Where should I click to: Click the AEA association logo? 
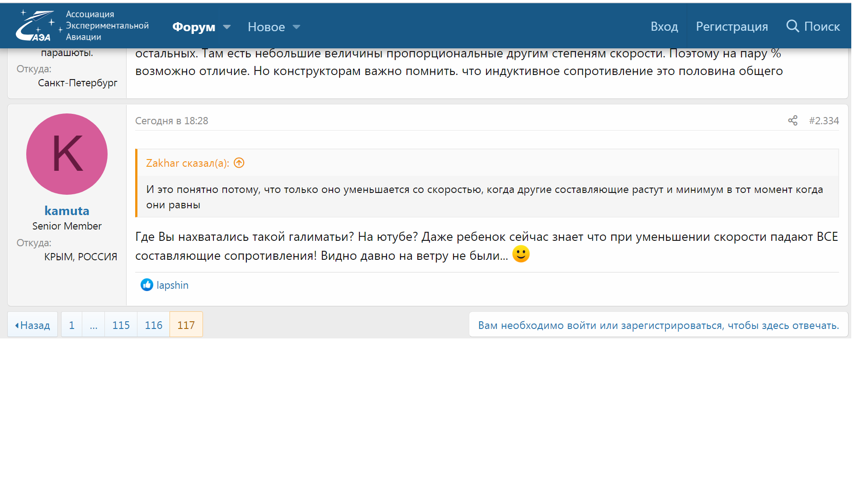(x=81, y=26)
